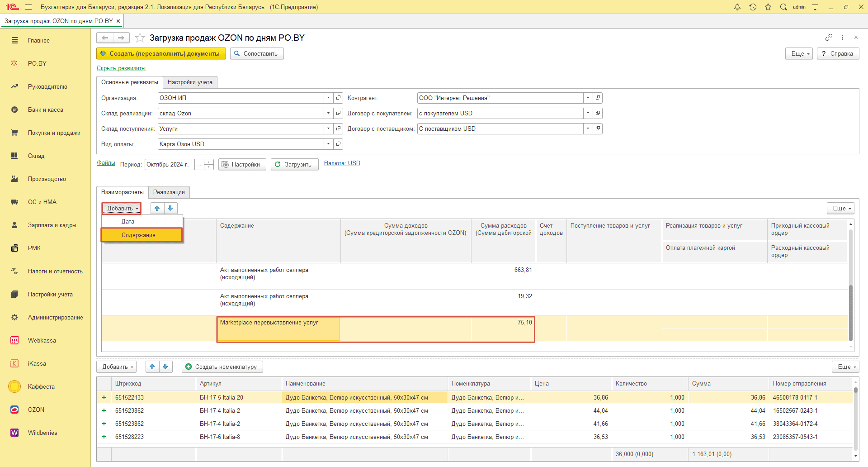Move row up in Взаиморасчеты table

[x=157, y=208]
